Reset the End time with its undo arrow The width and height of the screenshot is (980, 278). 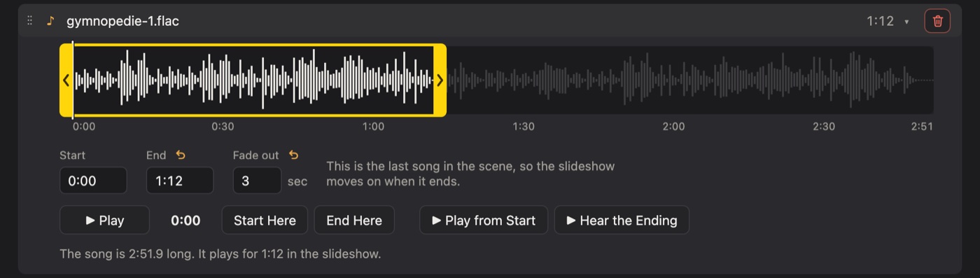coord(181,155)
